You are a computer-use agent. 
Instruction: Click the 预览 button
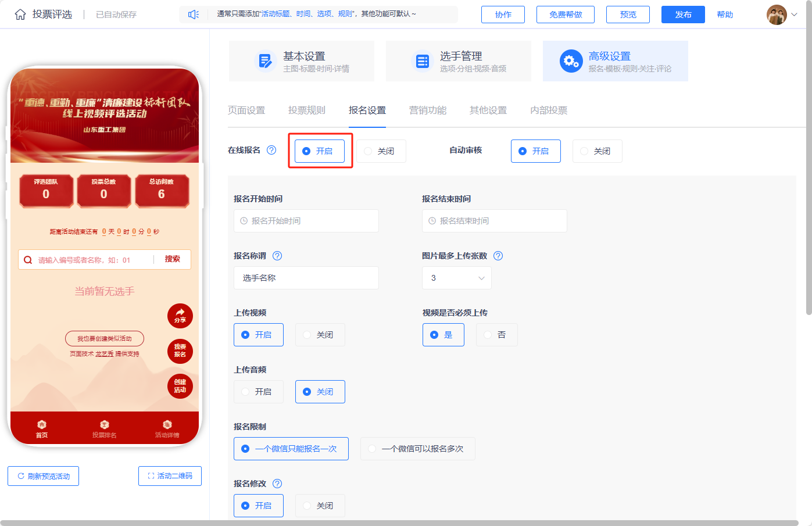coord(628,15)
